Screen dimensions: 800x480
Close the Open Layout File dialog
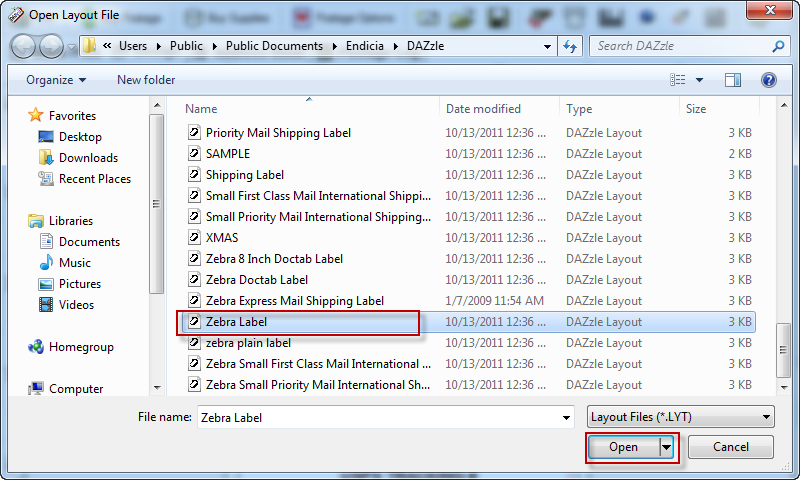tap(769, 10)
